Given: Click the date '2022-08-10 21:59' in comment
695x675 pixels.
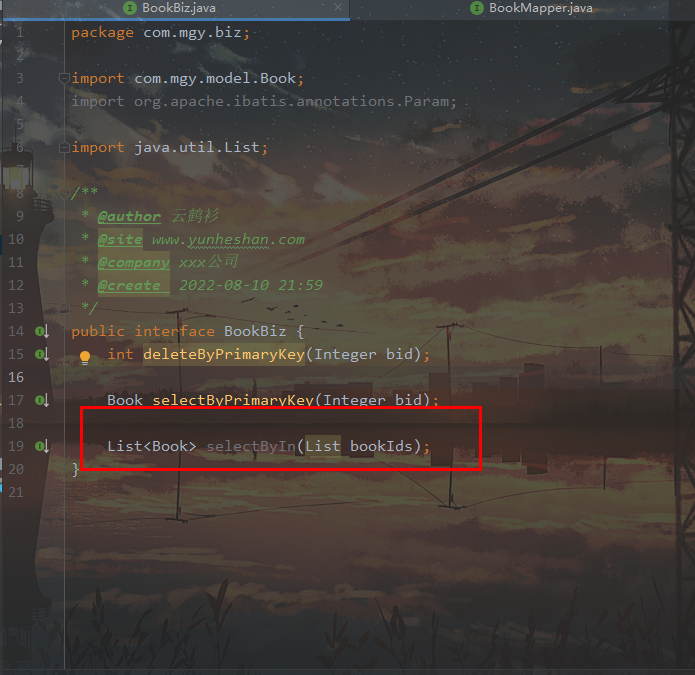Looking at the screenshot, I should click(251, 285).
